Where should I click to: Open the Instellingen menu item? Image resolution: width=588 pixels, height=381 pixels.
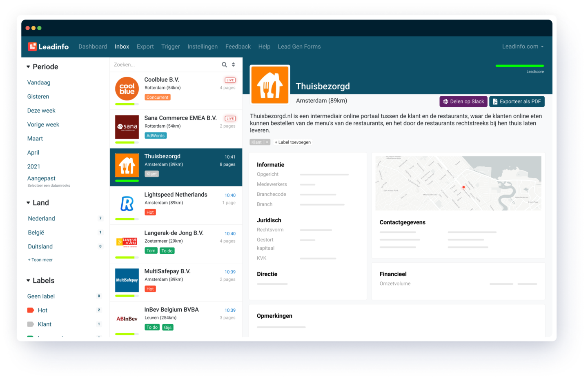point(203,47)
